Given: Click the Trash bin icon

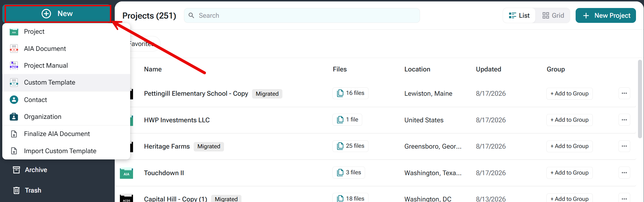Looking at the screenshot, I should (x=16, y=190).
